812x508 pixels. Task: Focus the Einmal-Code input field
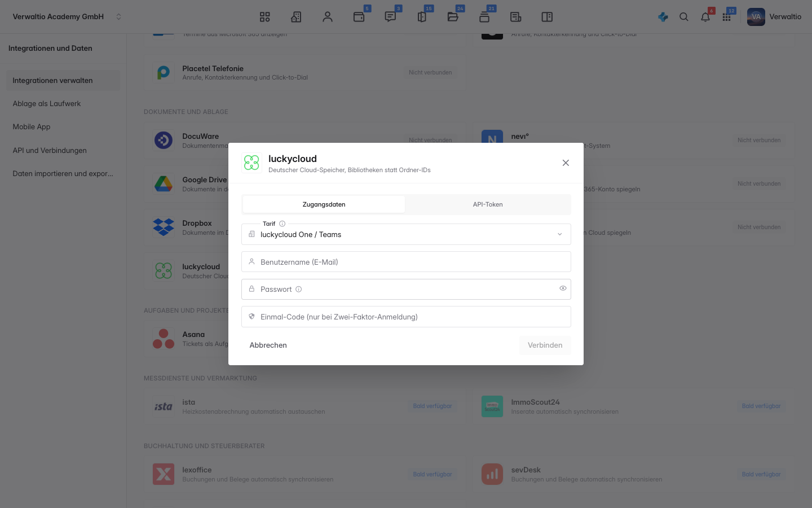point(406,317)
